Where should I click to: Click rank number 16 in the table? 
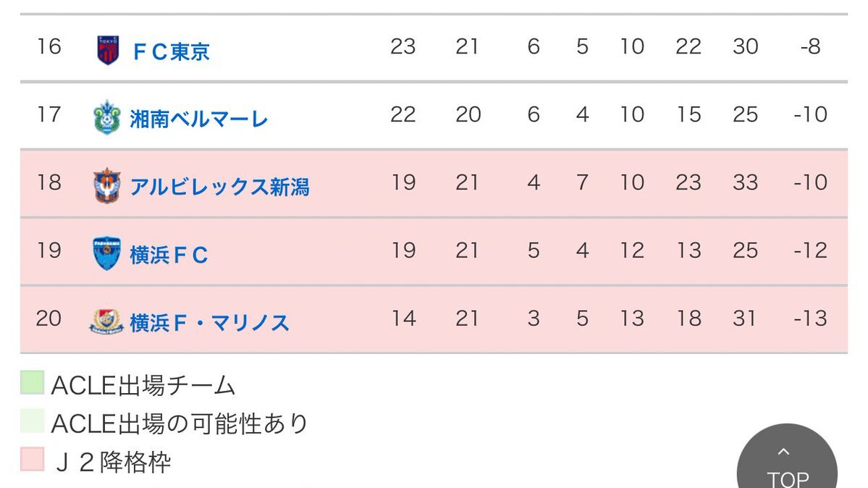click(49, 46)
